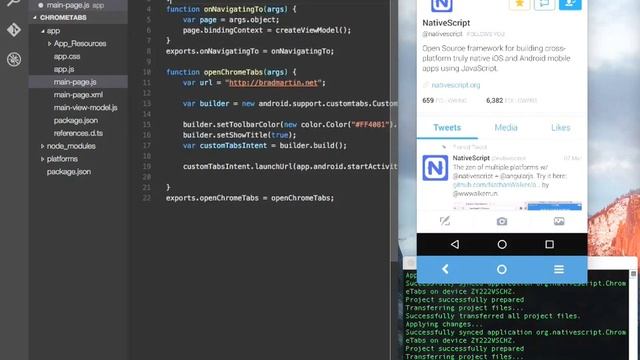
Task: Click the blue bar home circle
Action: point(502,269)
